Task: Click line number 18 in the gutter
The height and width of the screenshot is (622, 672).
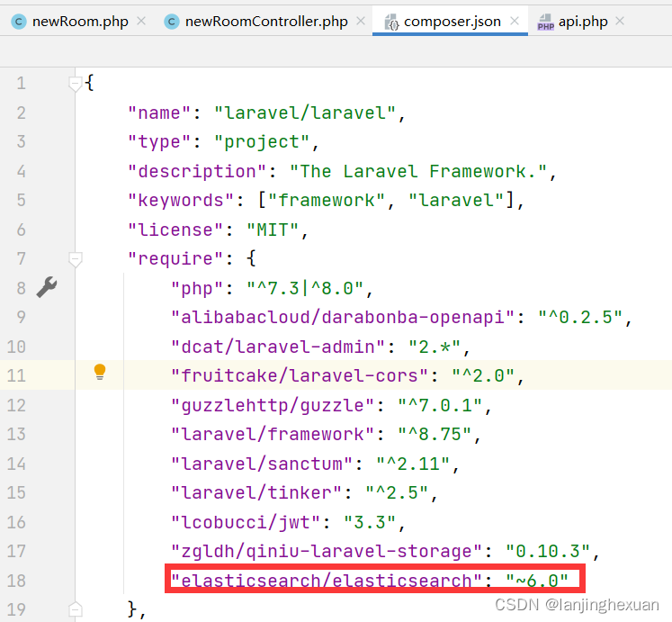Action: (16, 581)
